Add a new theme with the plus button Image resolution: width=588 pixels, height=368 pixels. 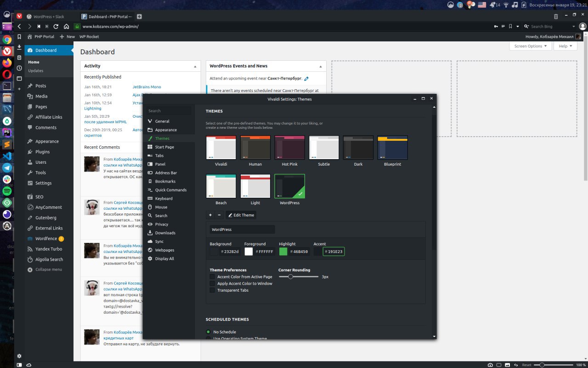210,215
